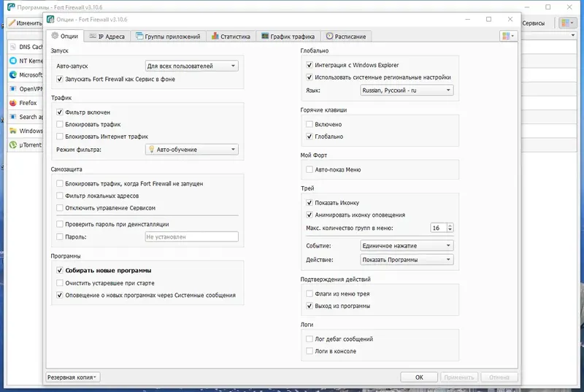
Task: Click the NT Kernel program icon
Action: pos(13,61)
